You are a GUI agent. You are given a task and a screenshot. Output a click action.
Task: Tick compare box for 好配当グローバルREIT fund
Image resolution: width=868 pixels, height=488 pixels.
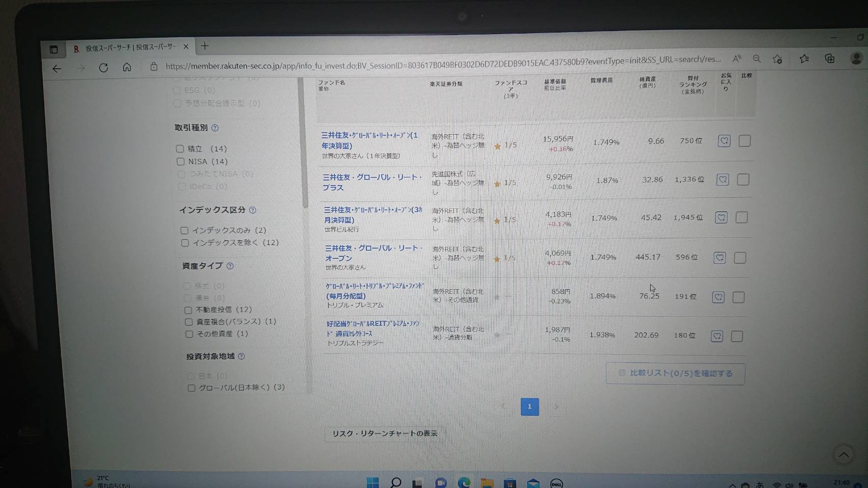[x=737, y=337]
